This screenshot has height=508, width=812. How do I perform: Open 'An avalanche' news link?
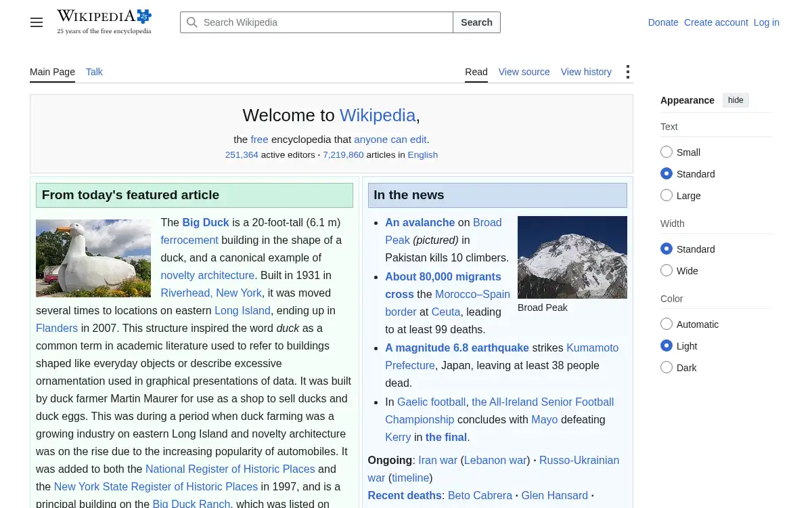click(420, 222)
